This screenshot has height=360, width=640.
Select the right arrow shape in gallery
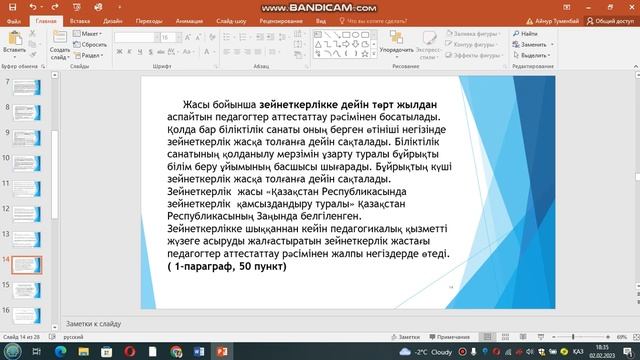coord(346,44)
